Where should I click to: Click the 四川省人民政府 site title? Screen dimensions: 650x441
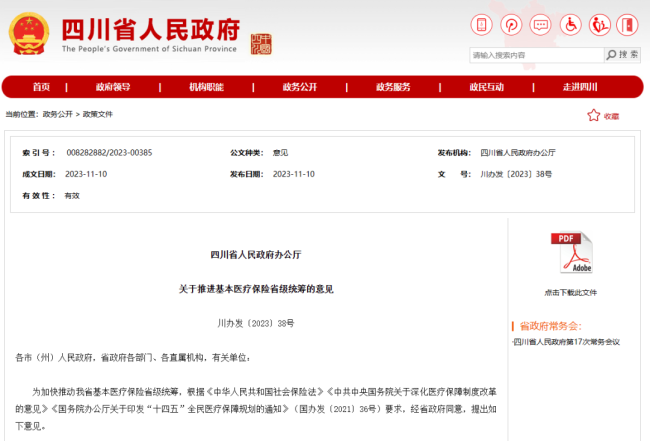pos(151,30)
